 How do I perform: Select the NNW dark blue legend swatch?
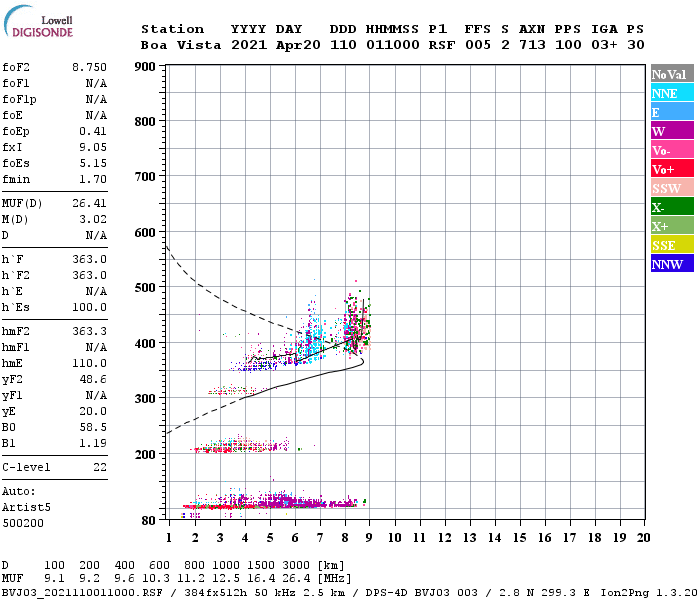pos(672,263)
